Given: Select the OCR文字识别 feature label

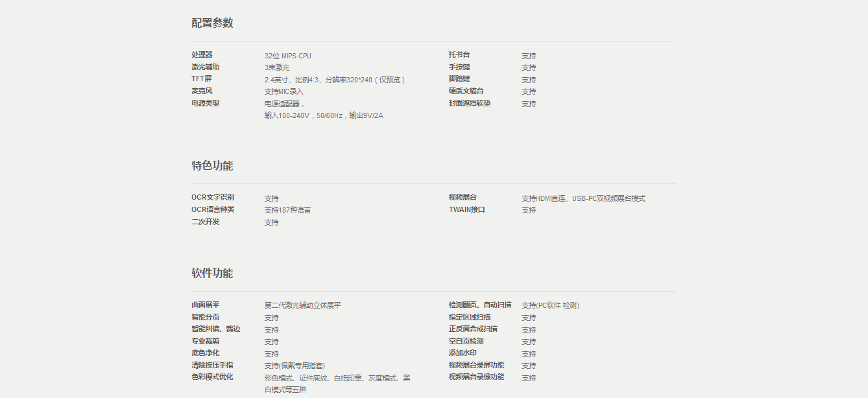Looking at the screenshot, I should pyautogui.click(x=213, y=198).
